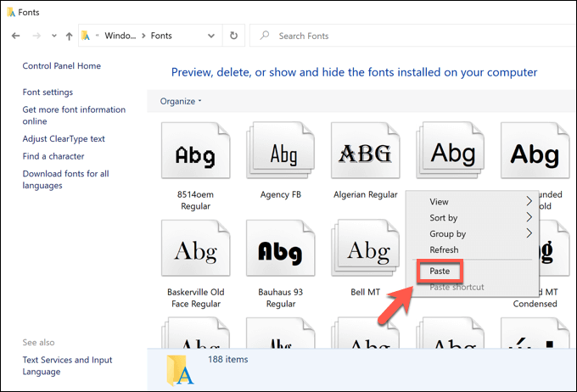
Task: Click the Back navigation arrow
Action: coord(16,36)
